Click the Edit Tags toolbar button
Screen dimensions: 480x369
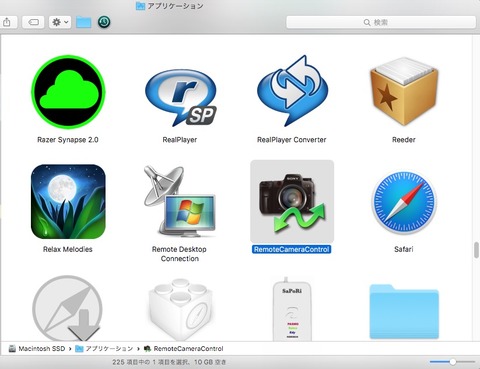33,22
